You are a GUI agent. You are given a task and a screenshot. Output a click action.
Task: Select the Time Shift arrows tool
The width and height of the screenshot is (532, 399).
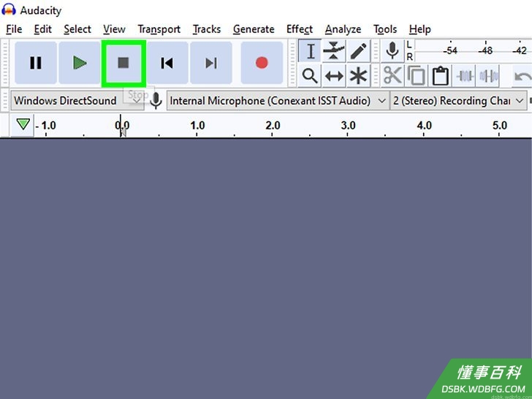334,76
